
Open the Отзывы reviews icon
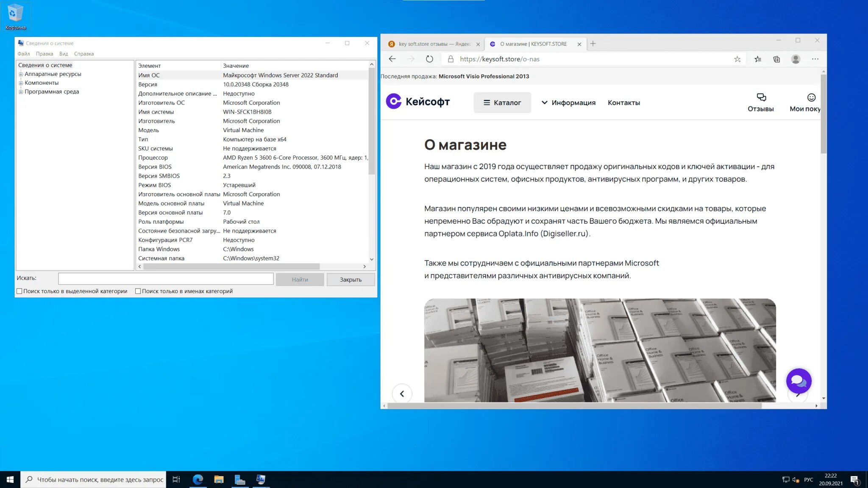tap(761, 103)
